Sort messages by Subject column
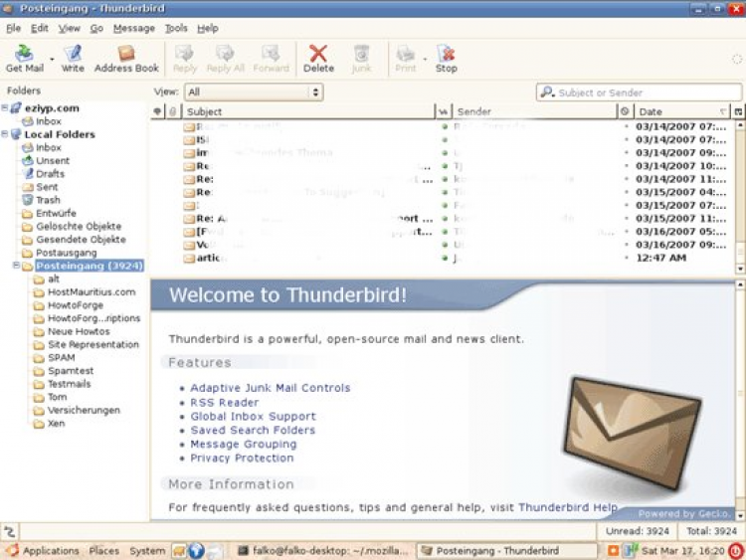The image size is (746, 560). click(x=308, y=111)
